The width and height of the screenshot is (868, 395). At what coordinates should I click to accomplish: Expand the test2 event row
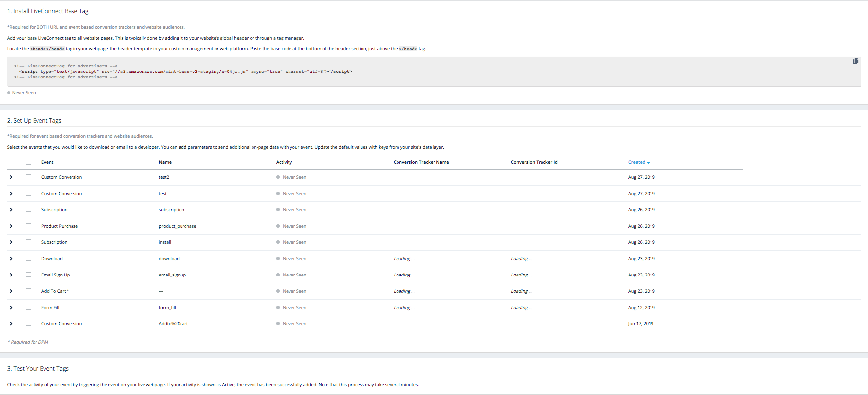tap(11, 177)
